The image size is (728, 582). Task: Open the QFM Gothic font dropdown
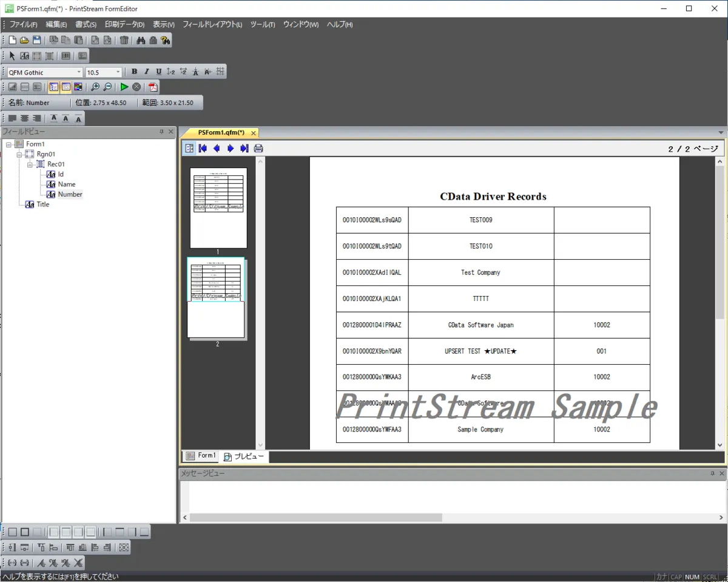coord(79,72)
